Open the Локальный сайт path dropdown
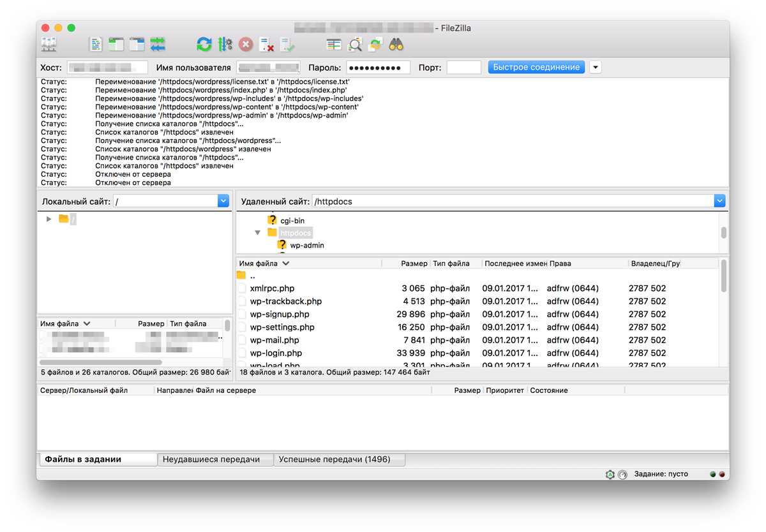The image size is (766, 532). click(x=223, y=201)
